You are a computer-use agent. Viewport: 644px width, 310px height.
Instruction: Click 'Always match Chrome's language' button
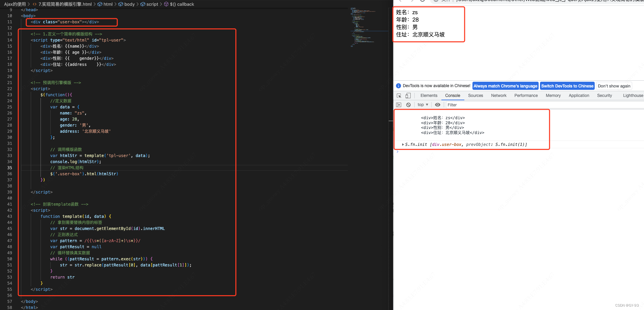(505, 86)
